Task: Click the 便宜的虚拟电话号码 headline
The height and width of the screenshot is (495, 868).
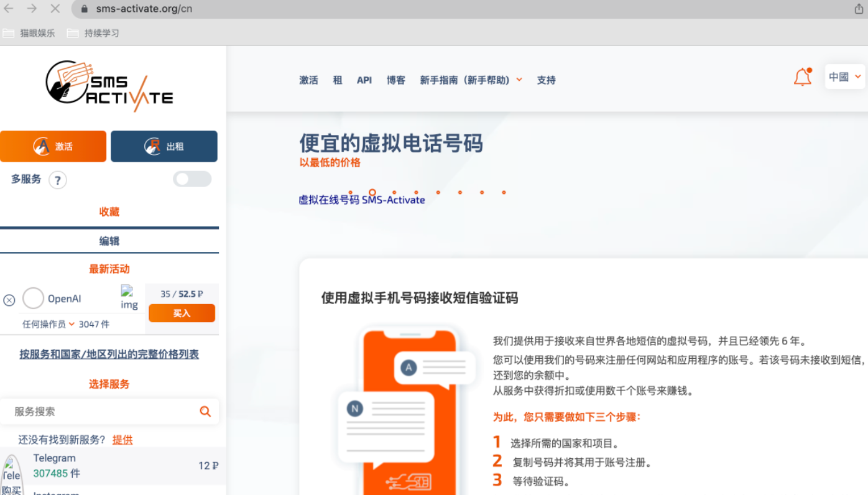Action: tap(391, 143)
